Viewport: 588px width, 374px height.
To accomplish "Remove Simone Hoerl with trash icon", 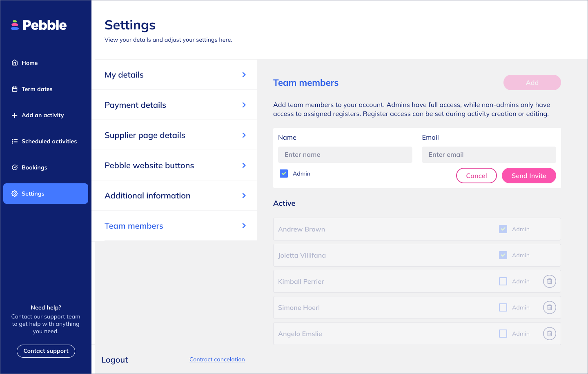I will tap(549, 307).
